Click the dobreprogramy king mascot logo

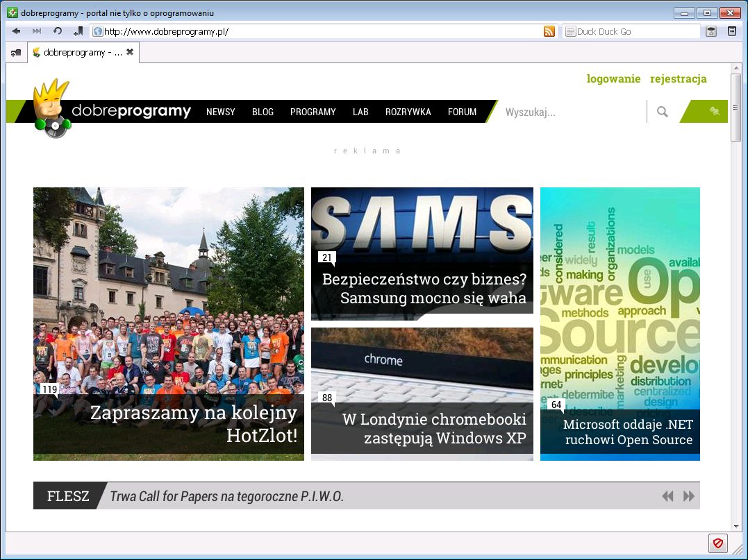tap(51, 109)
